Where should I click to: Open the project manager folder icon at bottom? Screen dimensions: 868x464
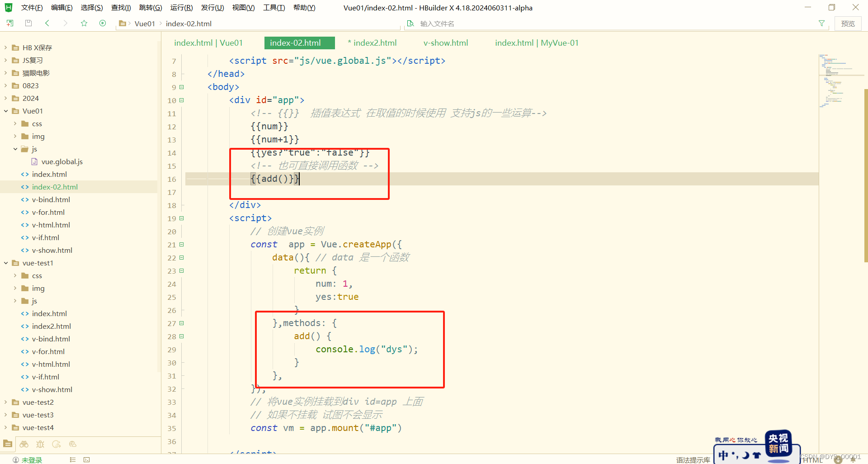click(8, 444)
